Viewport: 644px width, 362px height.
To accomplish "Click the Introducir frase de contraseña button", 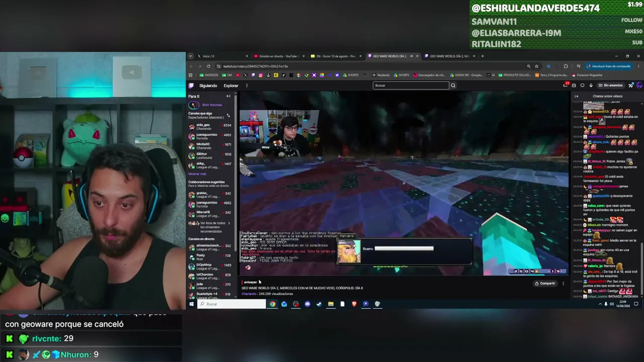I will coord(608,66).
